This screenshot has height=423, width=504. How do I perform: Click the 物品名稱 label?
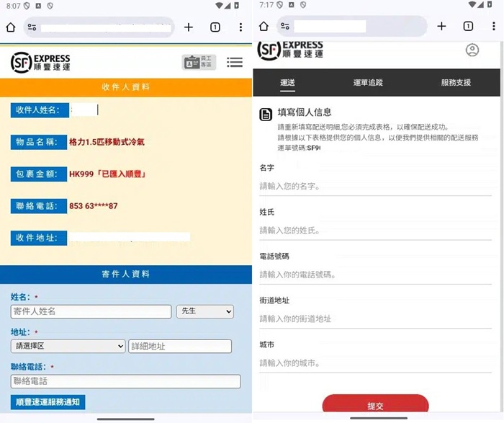(39, 142)
